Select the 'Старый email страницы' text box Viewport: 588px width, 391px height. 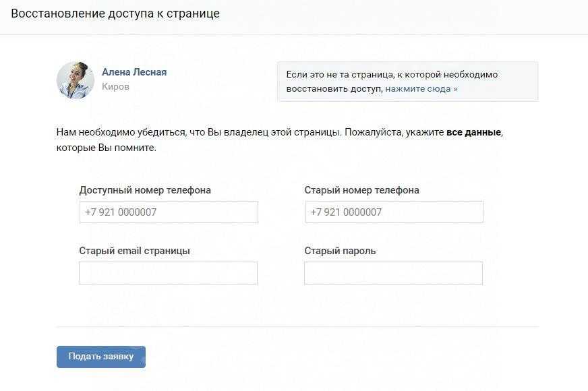point(169,273)
